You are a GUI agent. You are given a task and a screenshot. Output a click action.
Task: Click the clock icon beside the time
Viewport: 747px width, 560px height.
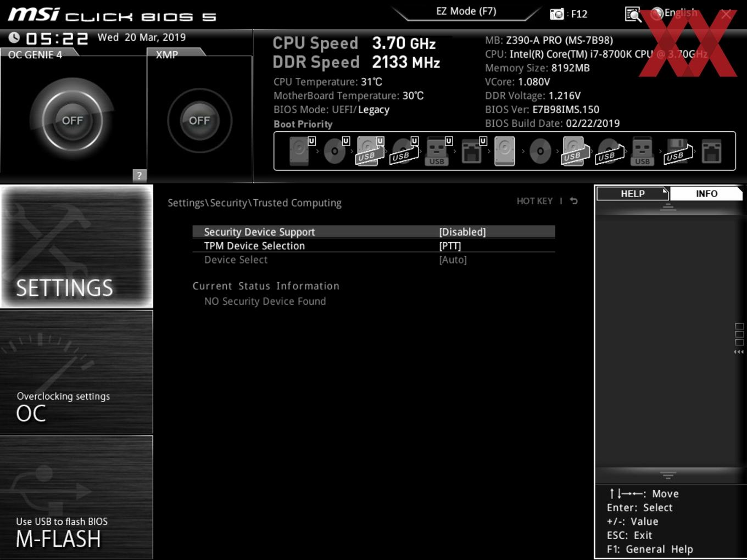14,37
